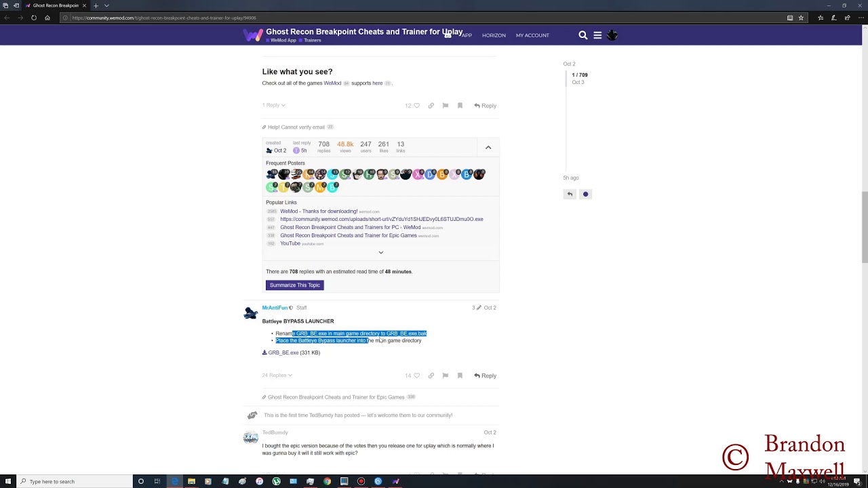868x488 pixels.
Task: Open the forum hamburger menu
Action: click(x=597, y=35)
